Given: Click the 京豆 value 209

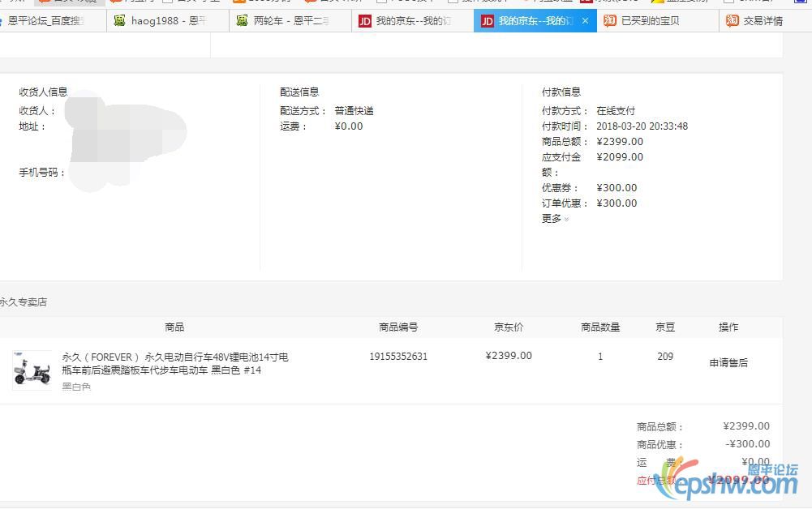Looking at the screenshot, I should (665, 357).
